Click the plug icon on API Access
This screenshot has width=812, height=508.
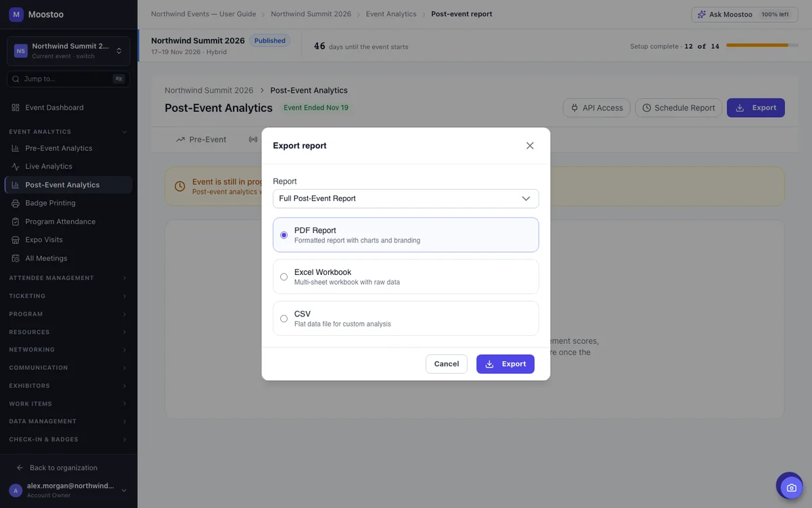tap(575, 108)
